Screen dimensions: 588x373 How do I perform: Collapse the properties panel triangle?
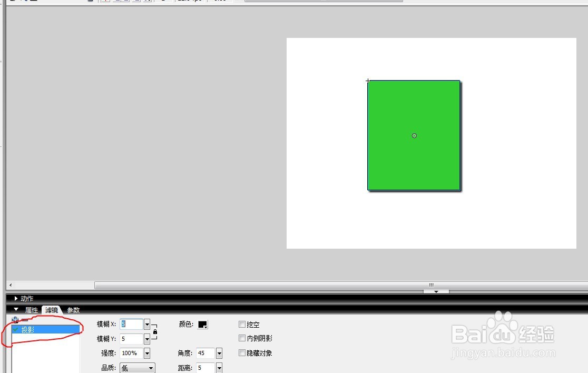point(16,310)
